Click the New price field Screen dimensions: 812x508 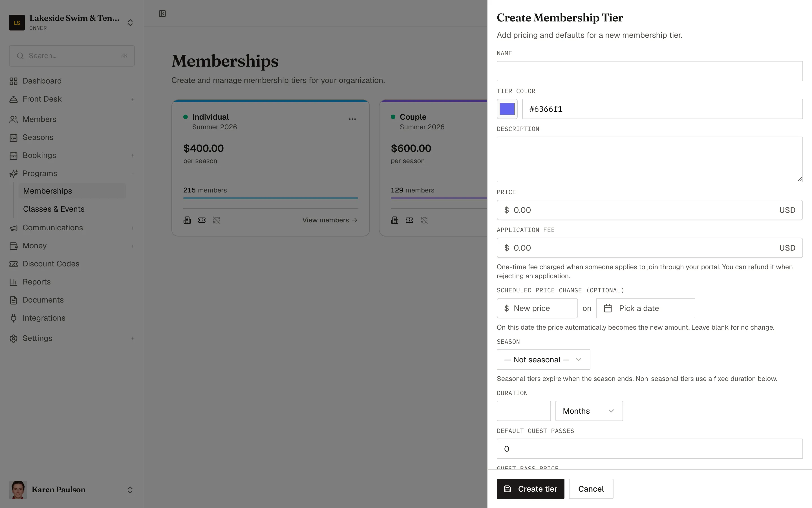tap(537, 308)
